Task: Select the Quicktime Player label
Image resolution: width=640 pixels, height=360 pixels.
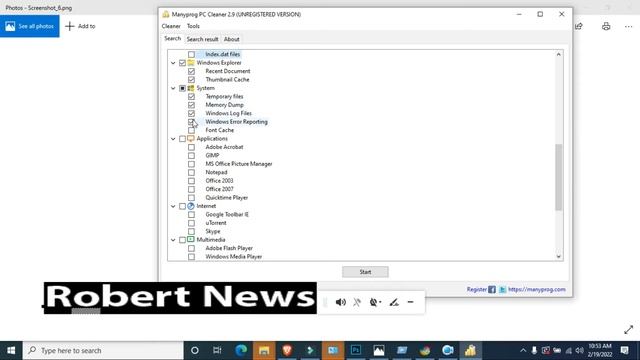Action: point(227,198)
